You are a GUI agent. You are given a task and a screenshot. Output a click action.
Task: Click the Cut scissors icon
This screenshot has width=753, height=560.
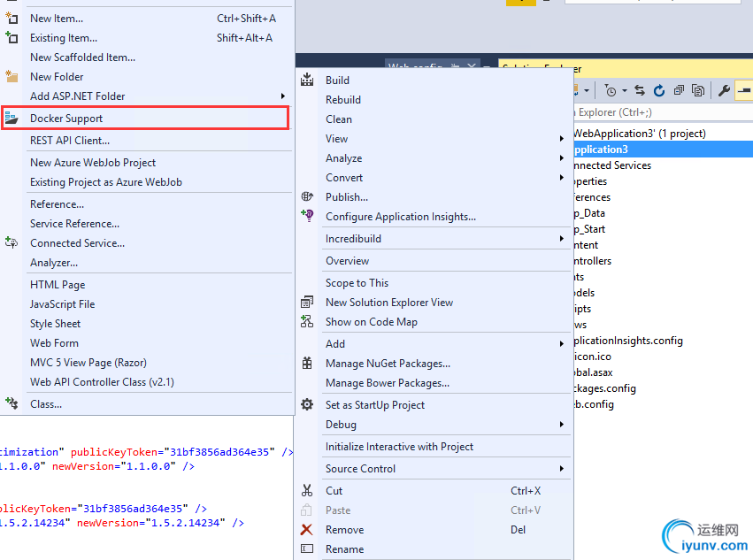[307, 490]
